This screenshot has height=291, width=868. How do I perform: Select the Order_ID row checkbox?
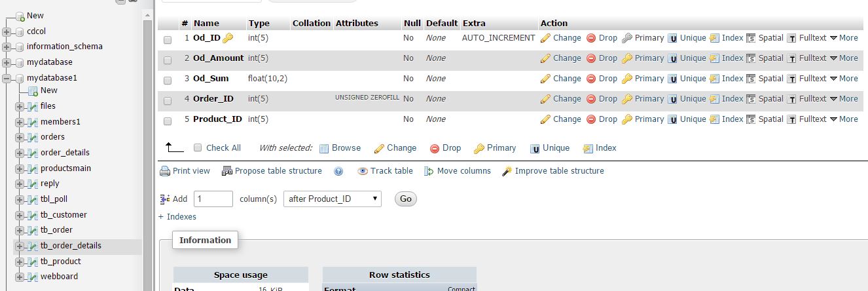(168, 101)
